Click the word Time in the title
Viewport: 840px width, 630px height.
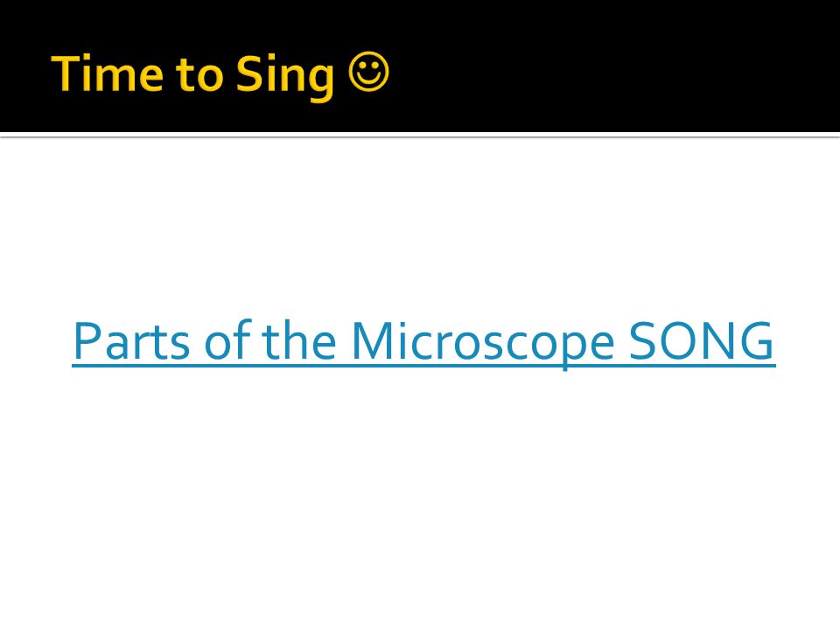[107, 73]
